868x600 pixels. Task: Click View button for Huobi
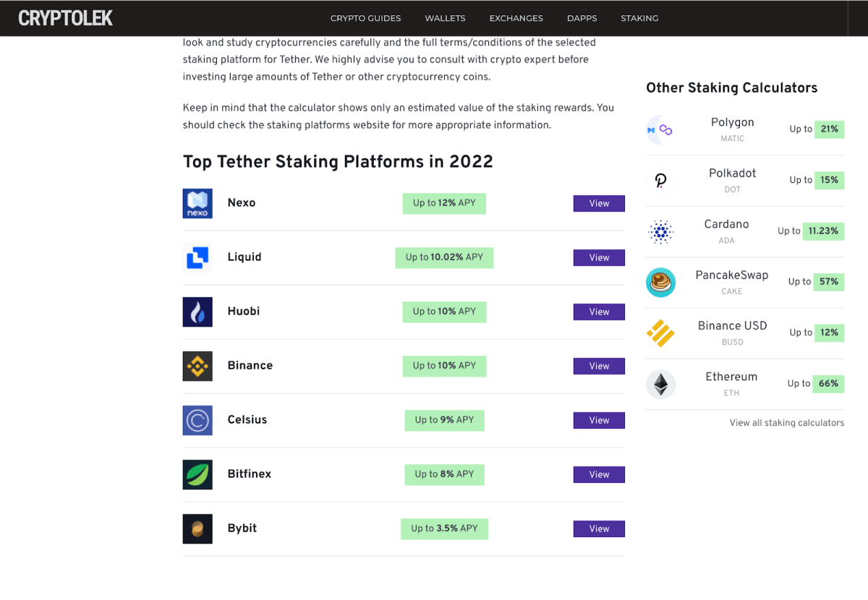coord(599,312)
